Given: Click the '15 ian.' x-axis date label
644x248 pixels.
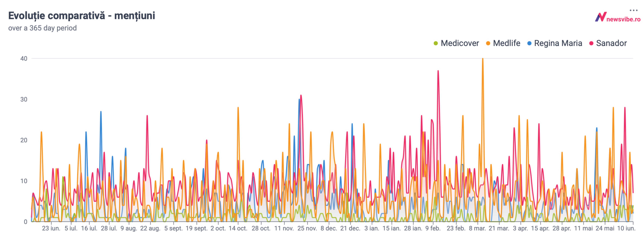Looking at the screenshot, I should click(x=392, y=228).
